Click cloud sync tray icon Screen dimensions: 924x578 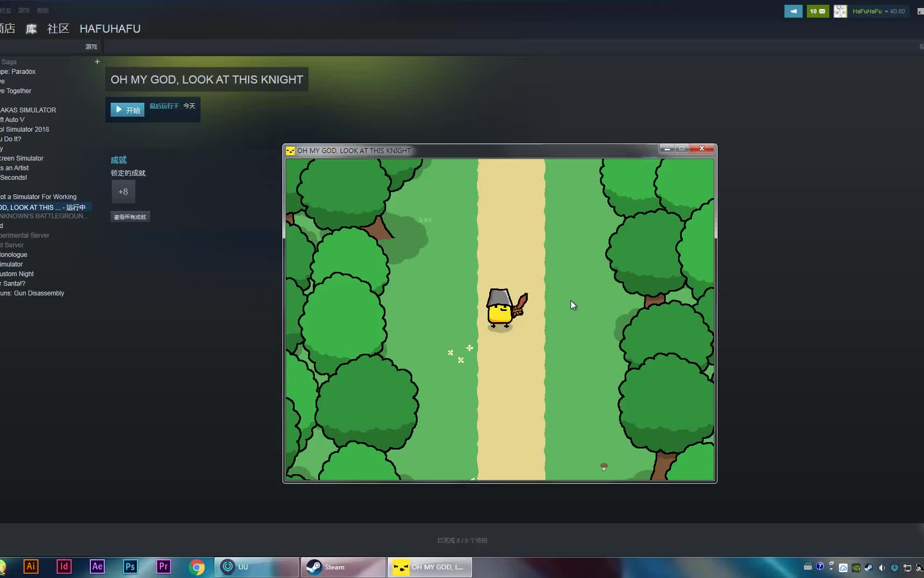pos(843,568)
